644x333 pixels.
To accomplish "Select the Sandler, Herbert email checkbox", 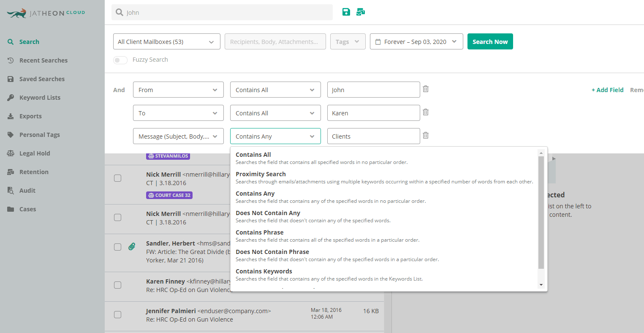I will click(x=118, y=247).
